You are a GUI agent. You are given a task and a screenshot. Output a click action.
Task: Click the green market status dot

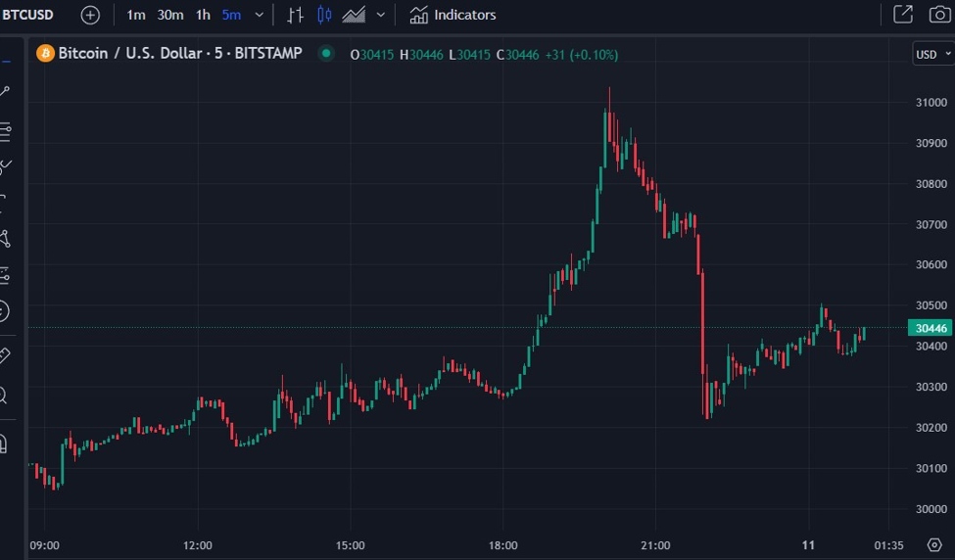click(326, 54)
